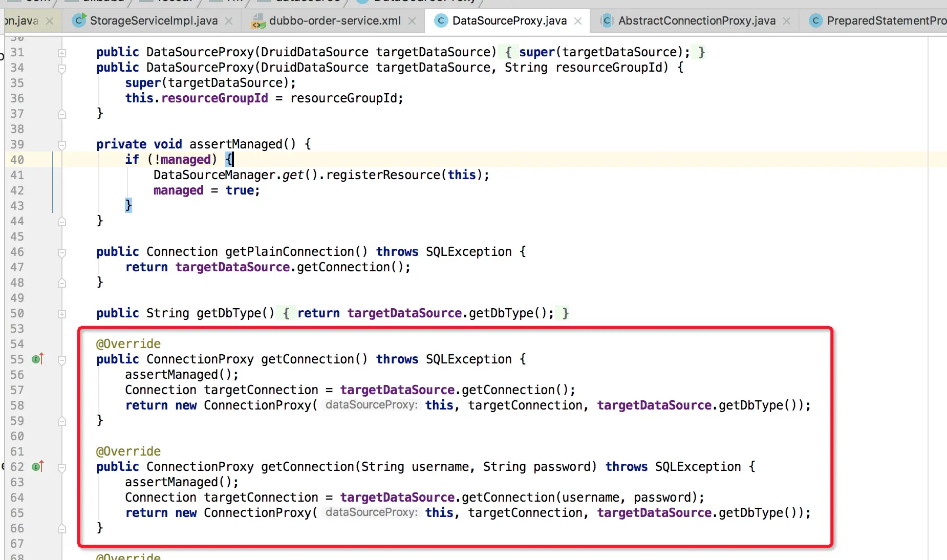
Task: Click 'getDbType' method name on line 50
Action: click(x=229, y=313)
